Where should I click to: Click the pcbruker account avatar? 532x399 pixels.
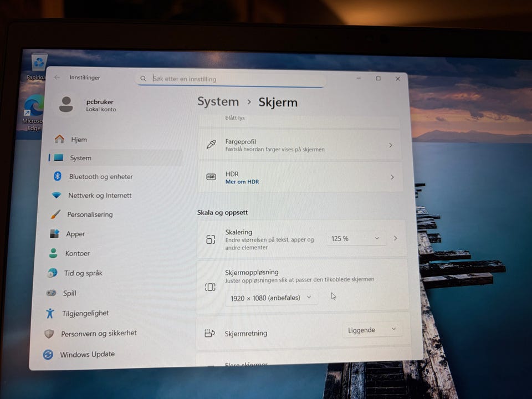[x=66, y=104]
